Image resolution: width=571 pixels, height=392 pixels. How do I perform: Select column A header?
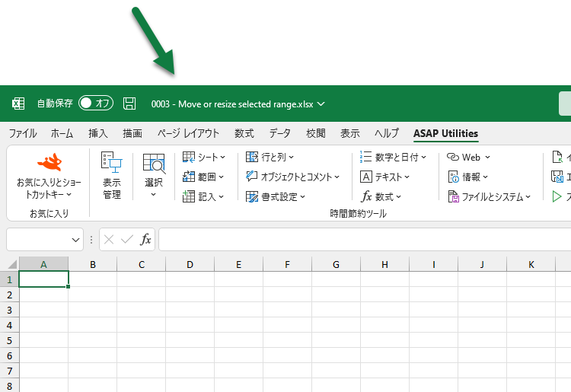[43, 265]
